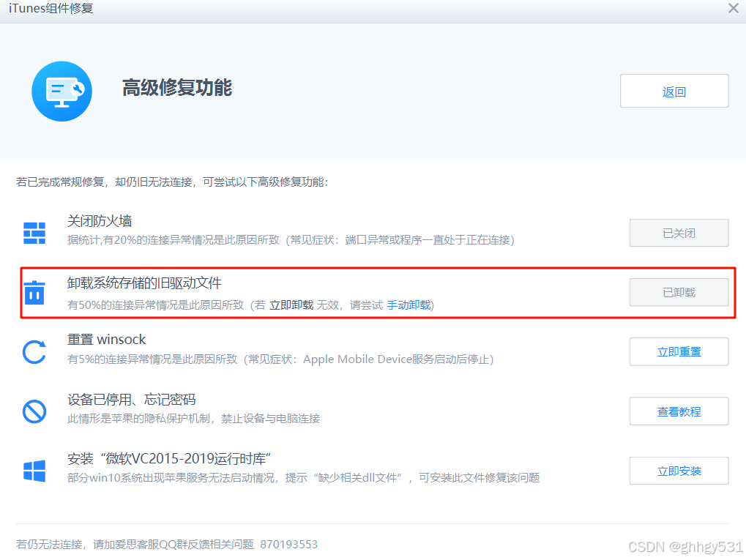
Task: Click the iTunes组件修复 window title
Action: [51, 8]
